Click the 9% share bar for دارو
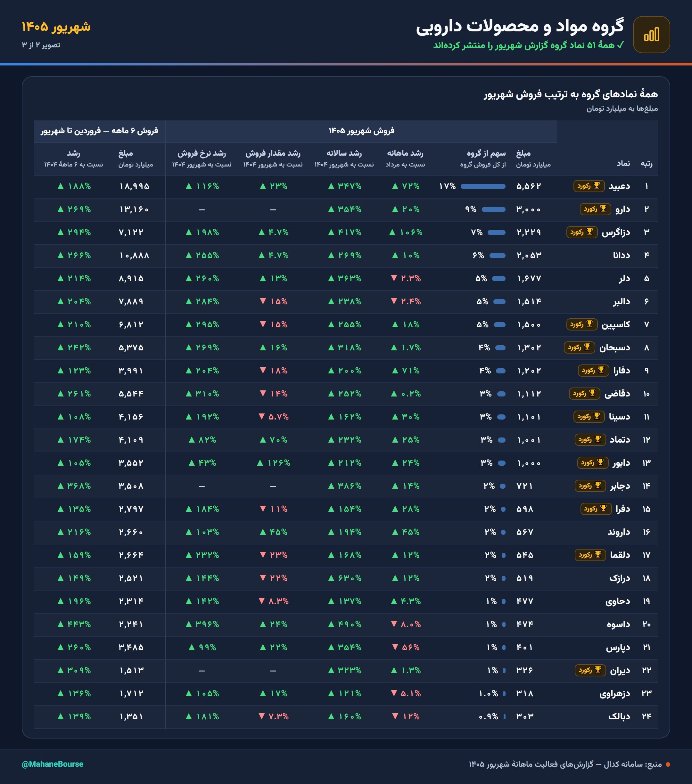 coord(494,209)
